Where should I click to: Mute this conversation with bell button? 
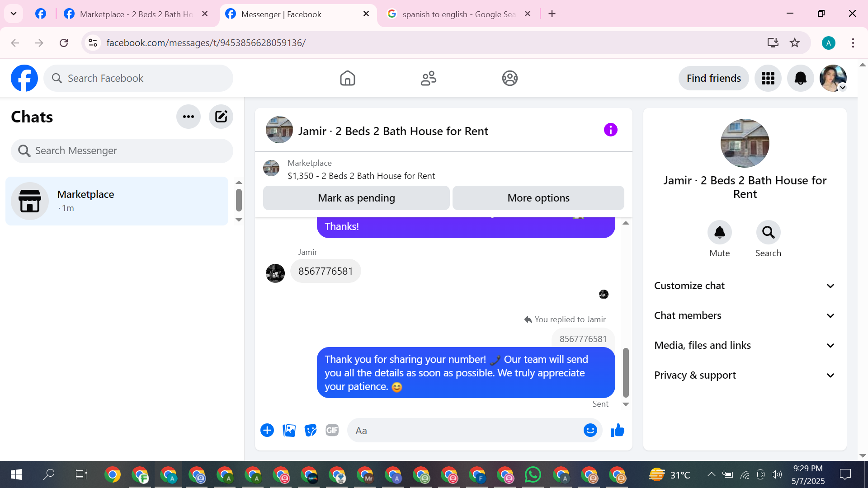(719, 233)
